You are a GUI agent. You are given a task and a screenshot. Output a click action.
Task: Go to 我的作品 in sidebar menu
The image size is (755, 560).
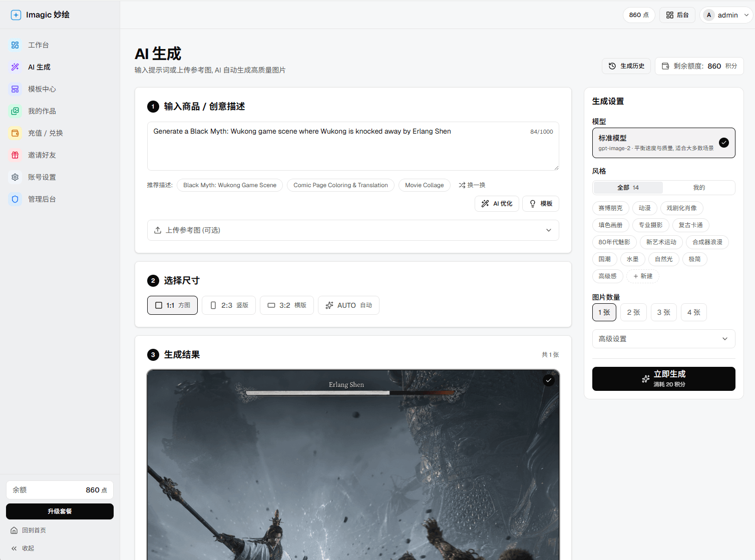click(60, 111)
